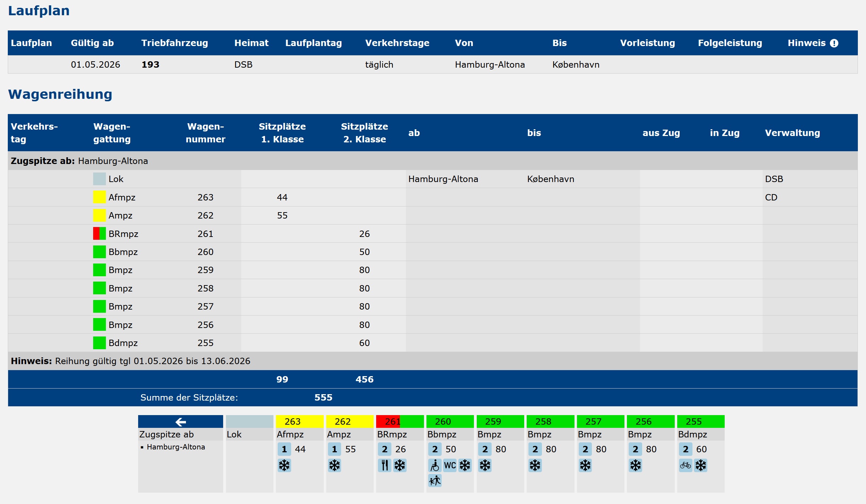Click the Triebfahrzeug column header
Screen dimensions: 866x504
(x=175, y=43)
